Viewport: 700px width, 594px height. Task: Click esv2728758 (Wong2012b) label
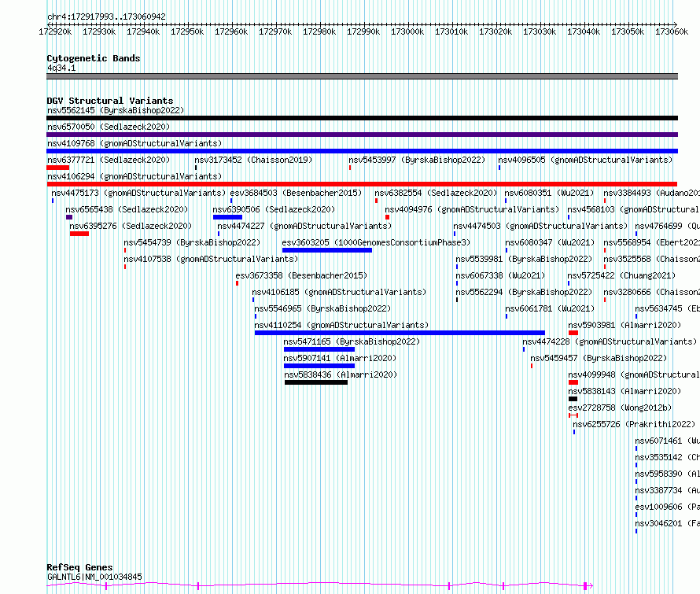point(620,408)
